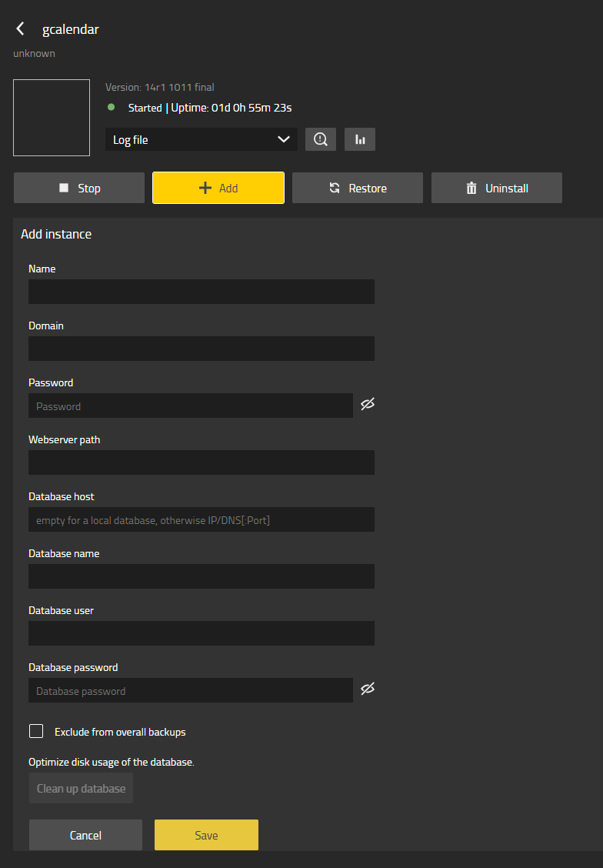Expand the Log file dropdown

pyautogui.click(x=201, y=139)
